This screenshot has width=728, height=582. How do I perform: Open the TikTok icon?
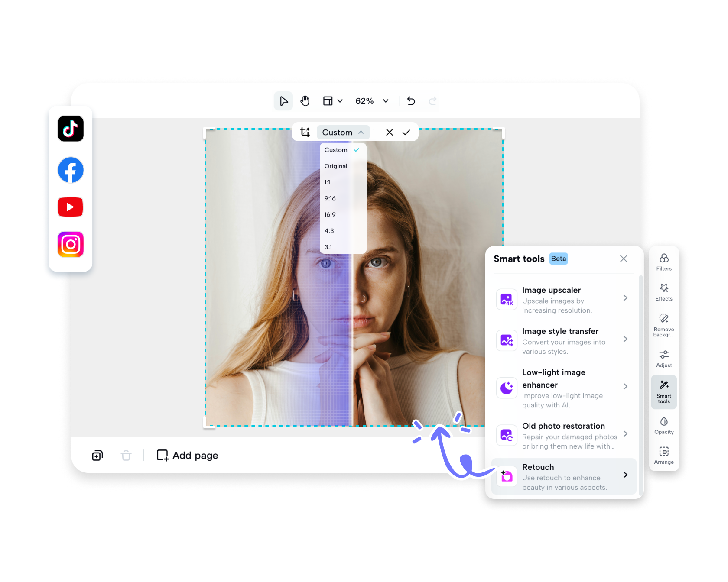click(x=70, y=129)
